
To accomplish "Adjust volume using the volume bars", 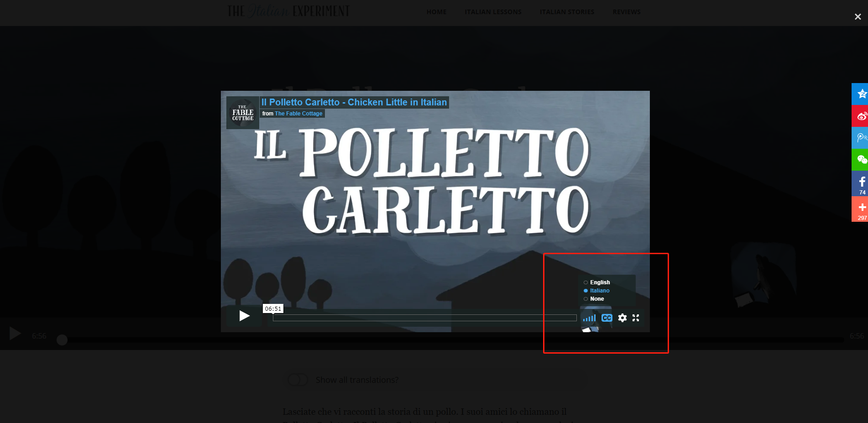I will click(589, 318).
